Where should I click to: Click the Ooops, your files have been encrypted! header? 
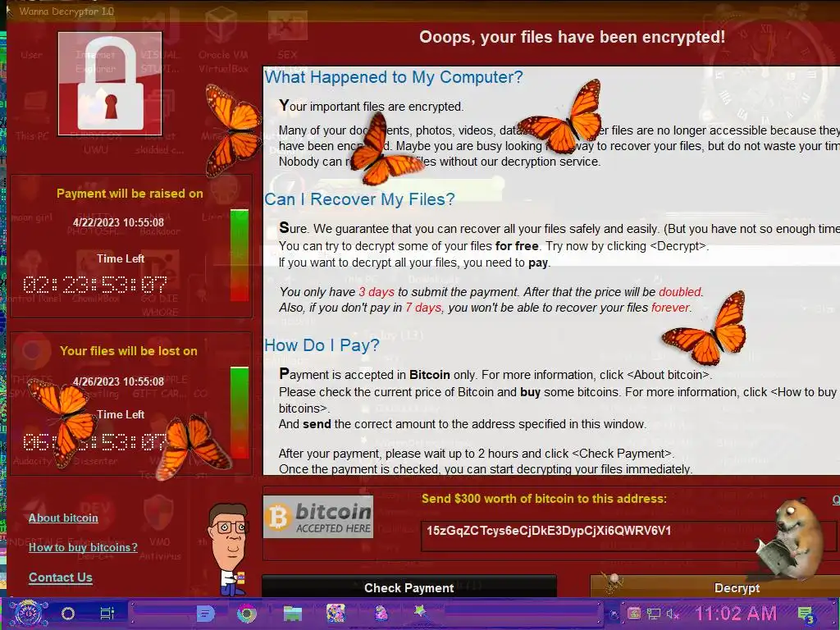tap(572, 37)
